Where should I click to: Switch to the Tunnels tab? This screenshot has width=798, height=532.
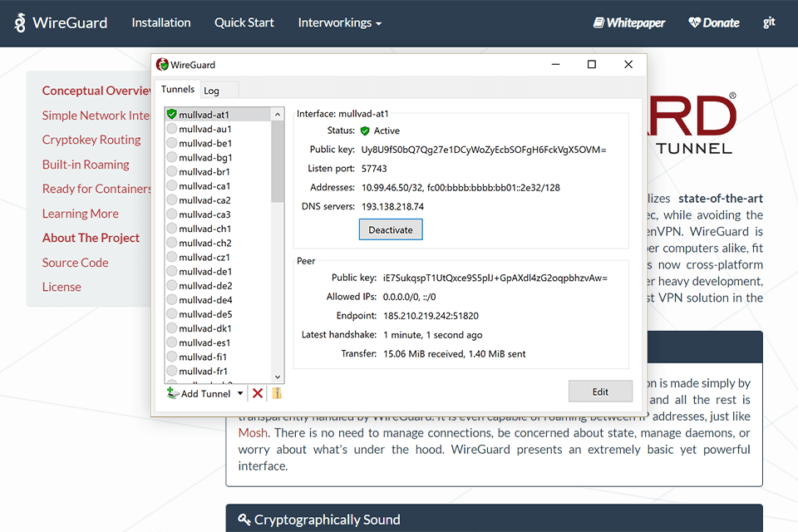pyautogui.click(x=178, y=89)
